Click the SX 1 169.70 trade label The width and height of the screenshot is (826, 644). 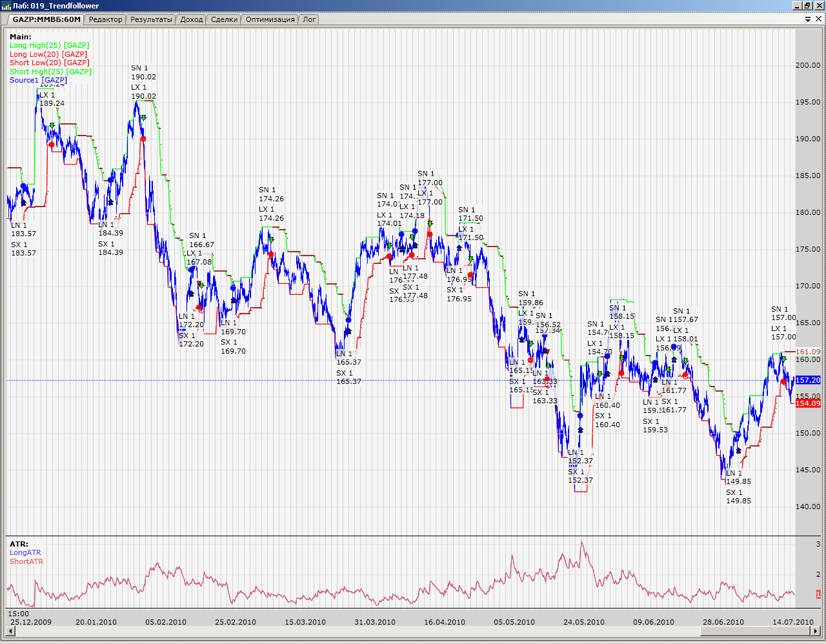(x=233, y=347)
